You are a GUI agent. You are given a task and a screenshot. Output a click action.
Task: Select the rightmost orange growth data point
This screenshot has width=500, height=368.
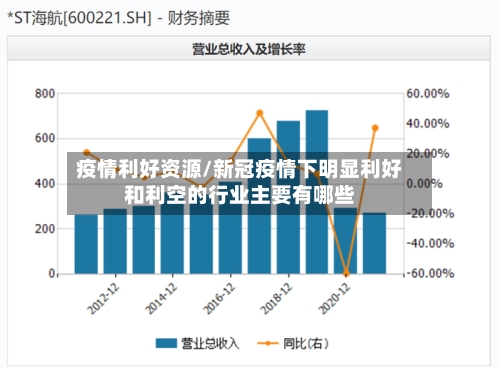pos(375,128)
